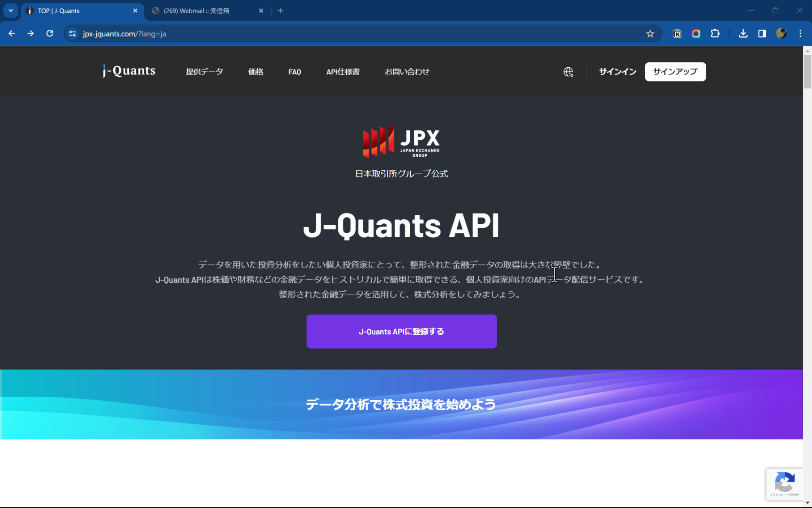Click データ分析で株式投資を始めよう heading

401,405
